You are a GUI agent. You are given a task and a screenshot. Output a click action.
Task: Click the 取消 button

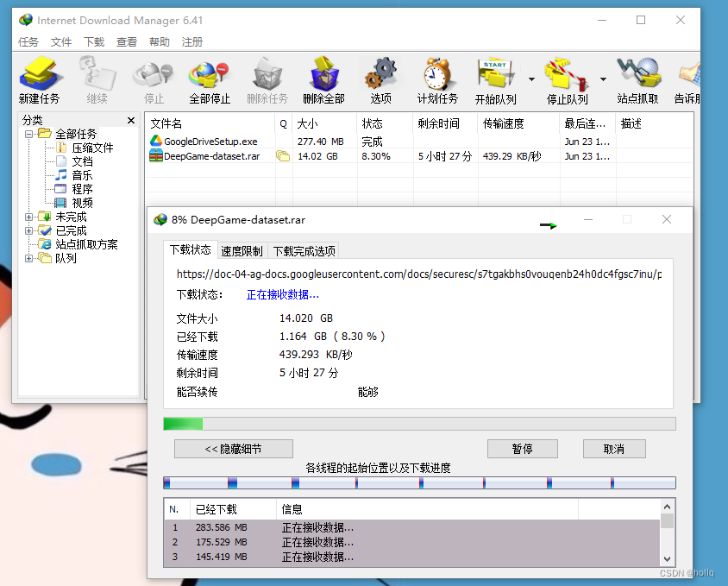coord(614,449)
